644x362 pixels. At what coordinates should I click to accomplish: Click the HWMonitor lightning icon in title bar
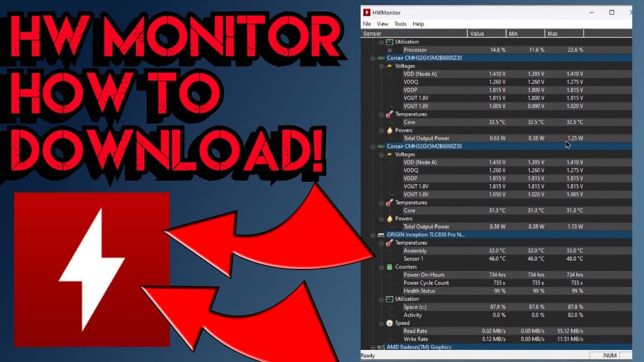tap(367, 13)
